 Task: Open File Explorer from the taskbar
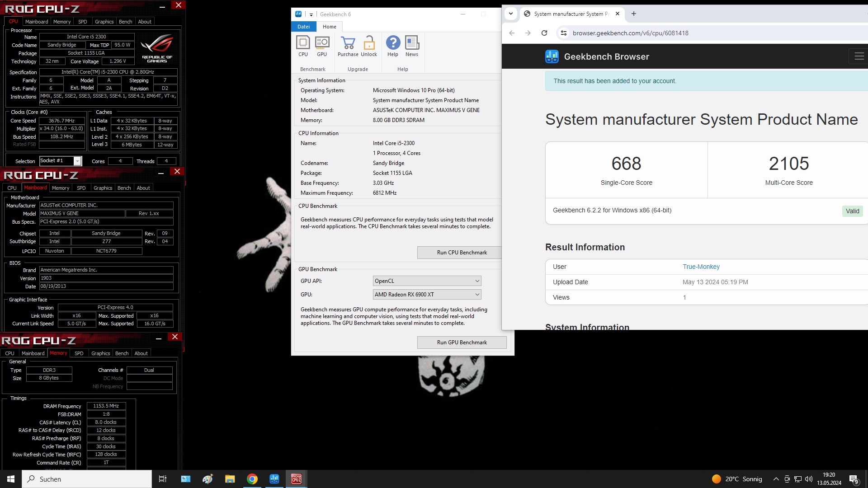[230, 479]
